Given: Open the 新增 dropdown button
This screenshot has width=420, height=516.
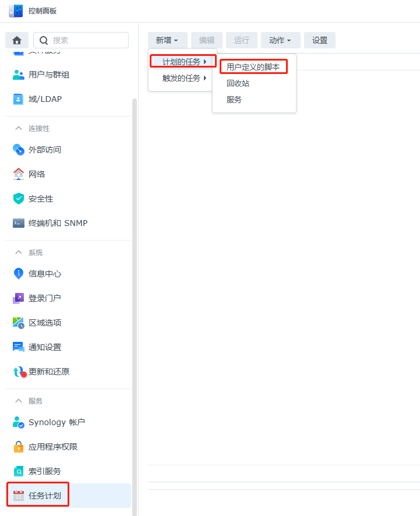Looking at the screenshot, I should (168, 40).
